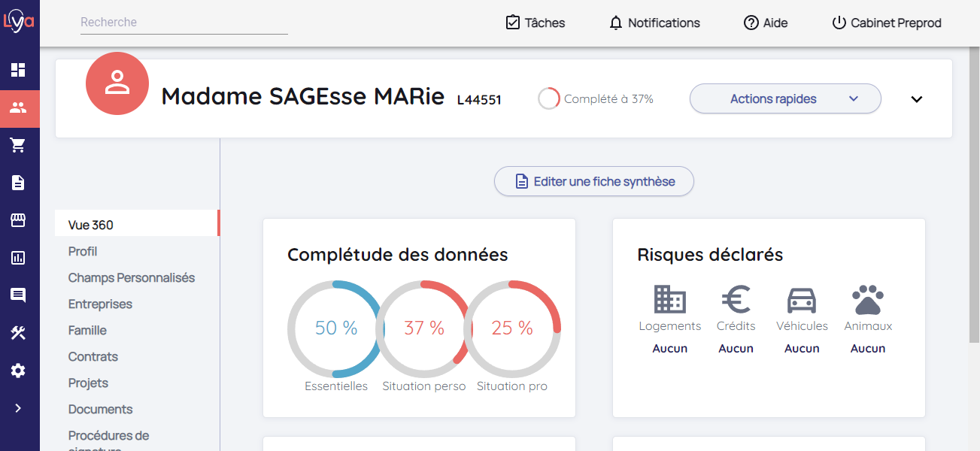Open the settings gear in sidebar

pos(18,371)
